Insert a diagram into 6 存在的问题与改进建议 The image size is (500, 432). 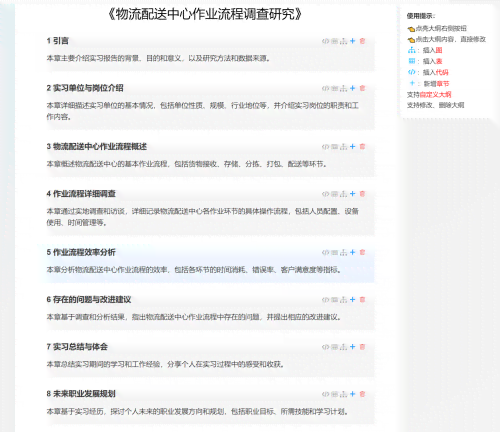click(x=344, y=300)
